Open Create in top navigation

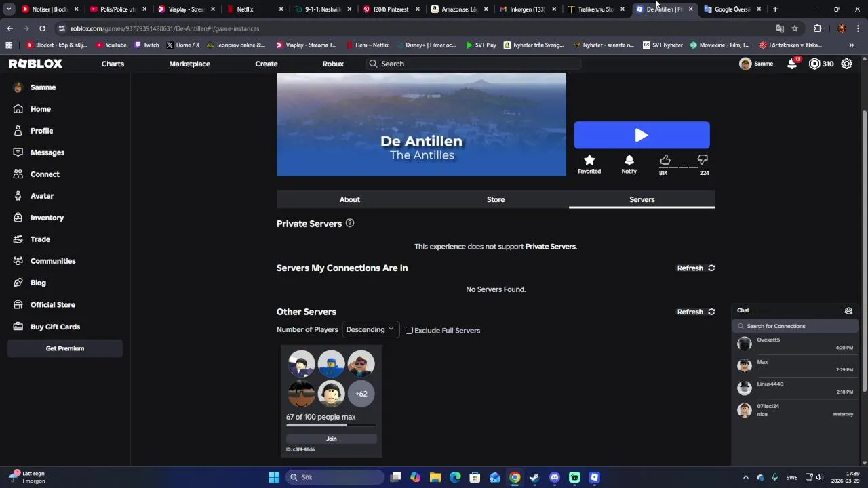point(267,64)
